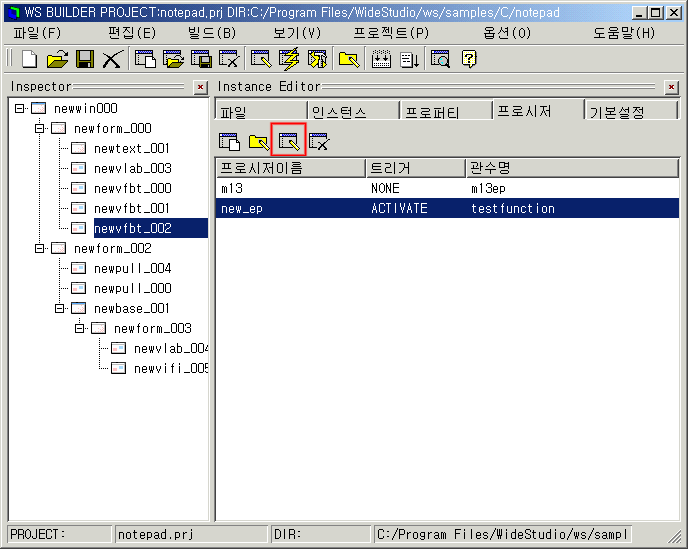
Task: Select newvfbt_001 in the tree
Action: [132, 208]
